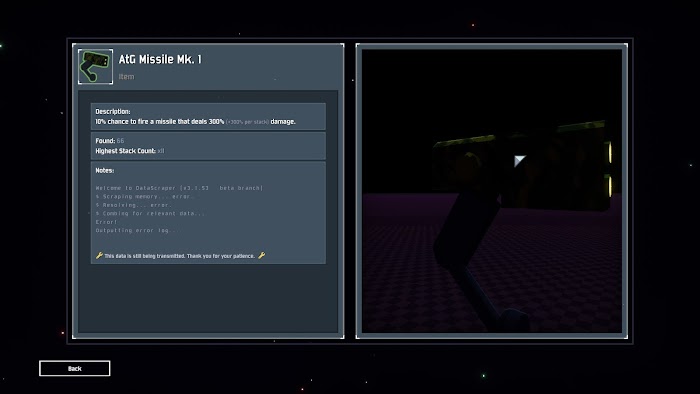The height and width of the screenshot is (394, 700).
Task: Click the 3D missile model preview
Action: coord(492,191)
